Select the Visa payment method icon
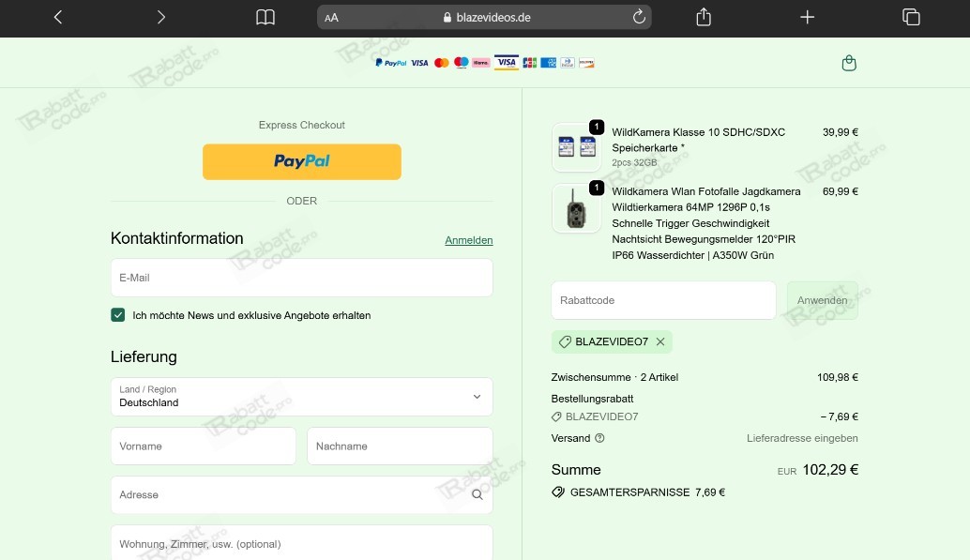Screen dimensions: 970x560 419,62
